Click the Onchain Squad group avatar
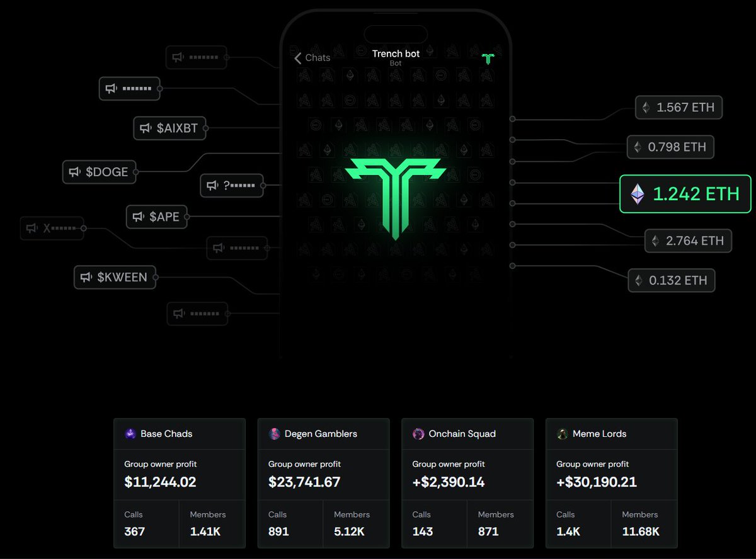Screen dimensions: 756x559 pyautogui.click(x=418, y=434)
